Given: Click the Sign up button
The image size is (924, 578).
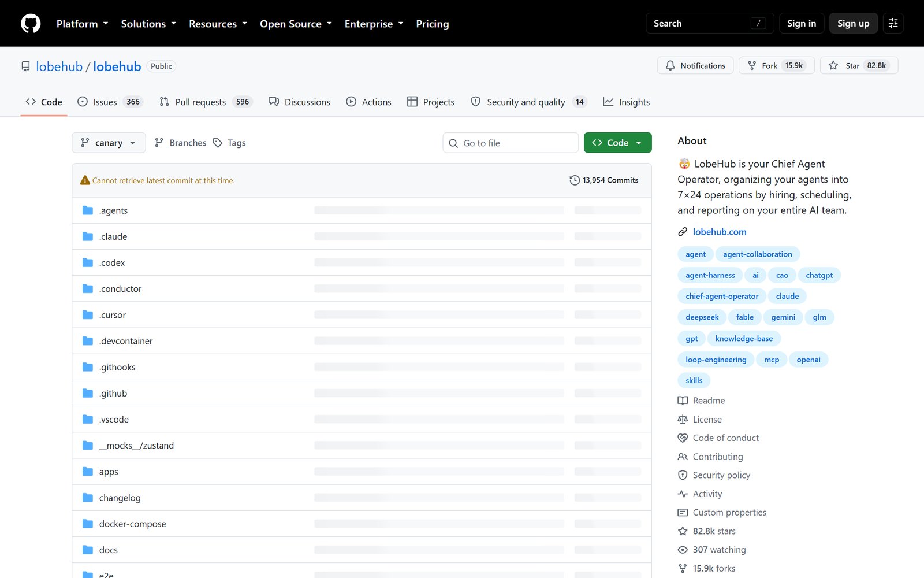Looking at the screenshot, I should click(x=854, y=24).
